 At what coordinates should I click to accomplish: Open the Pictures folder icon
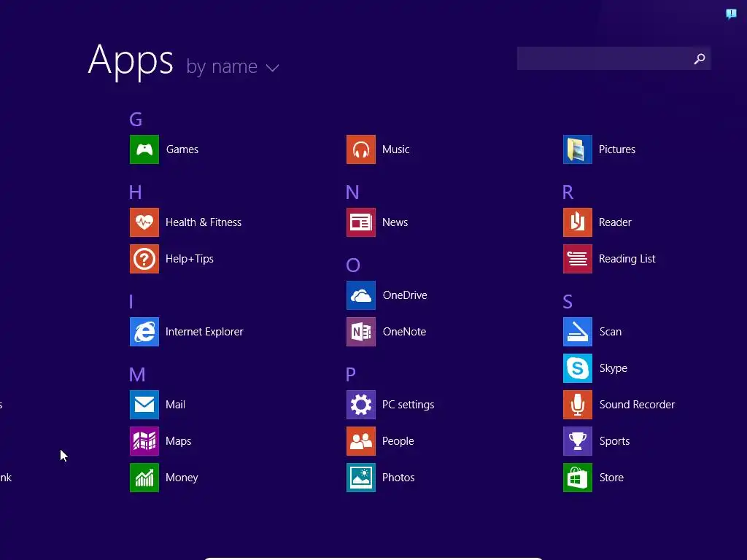click(578, 149)
